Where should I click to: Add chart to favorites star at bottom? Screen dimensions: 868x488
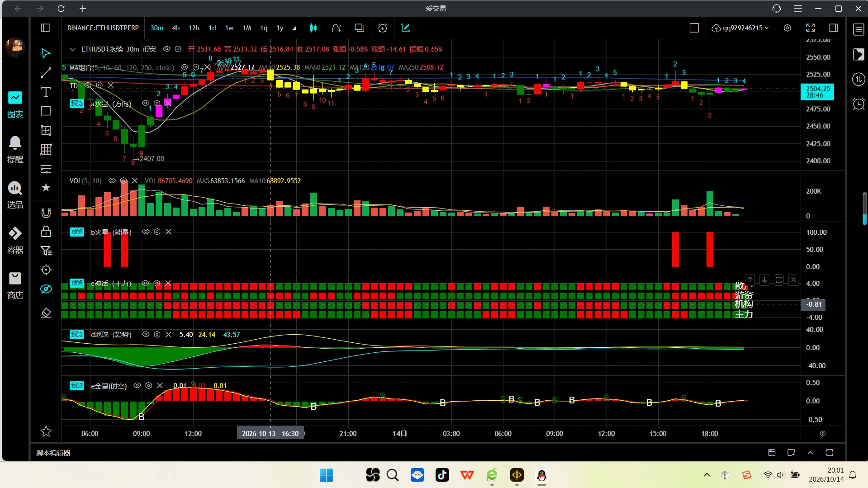click(x=46, y=431)
